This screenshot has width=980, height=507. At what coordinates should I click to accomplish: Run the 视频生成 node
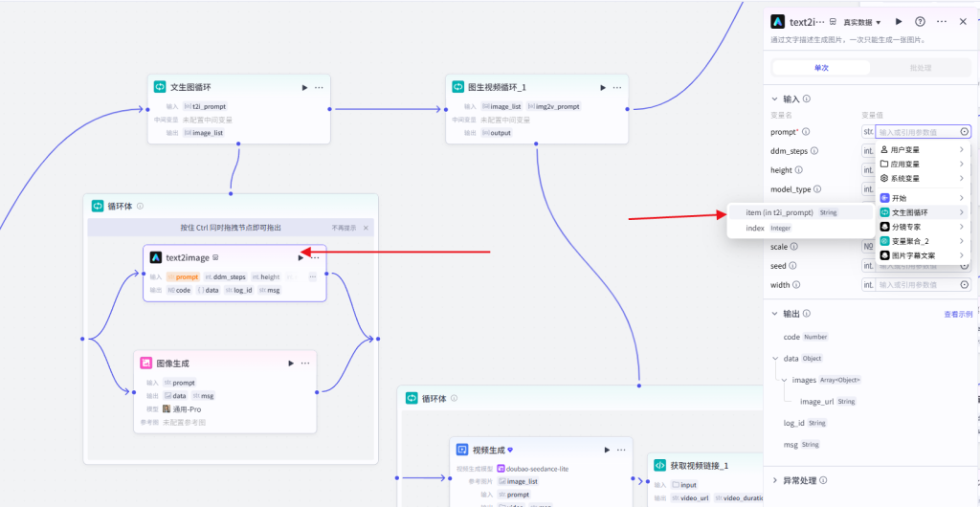tap(607, 450)
